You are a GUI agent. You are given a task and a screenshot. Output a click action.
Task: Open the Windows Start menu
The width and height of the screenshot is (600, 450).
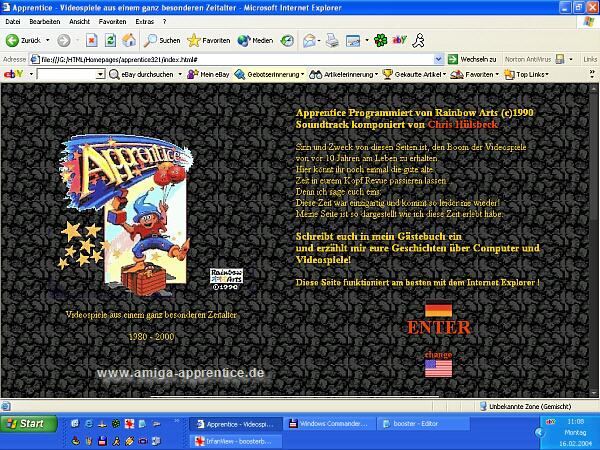click(x=28, y=424)
